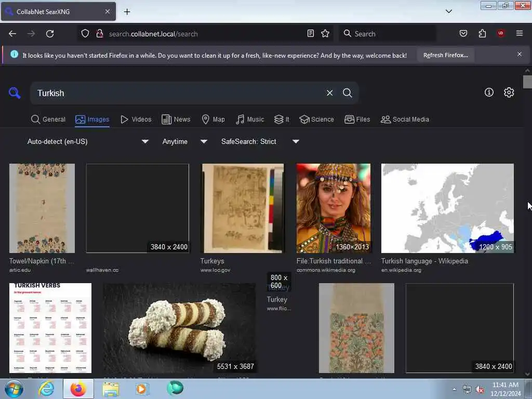Toggle reader view icon

tap(311, 33)
